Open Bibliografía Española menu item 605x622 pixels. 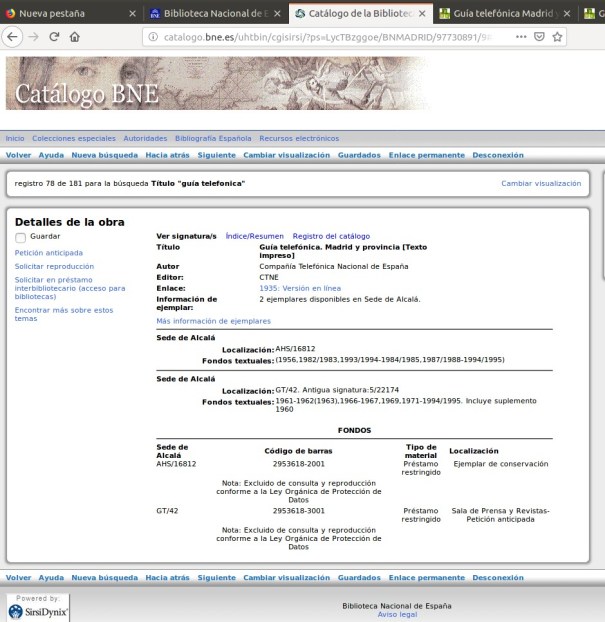[213, 139]
